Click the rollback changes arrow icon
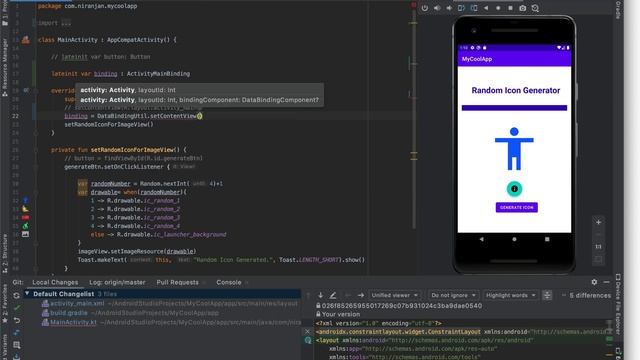The height and width of the screenshot is (360, 640). 17,320
